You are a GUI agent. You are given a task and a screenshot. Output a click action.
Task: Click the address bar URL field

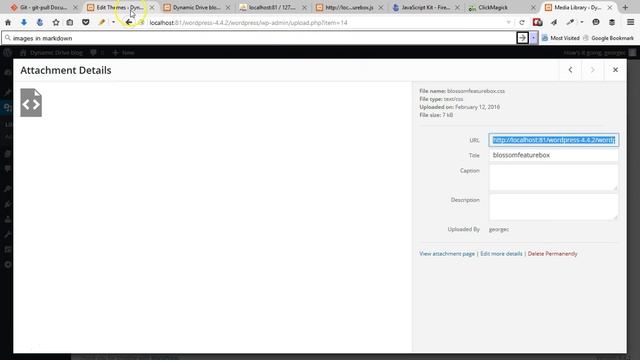[x=327, y=22]
